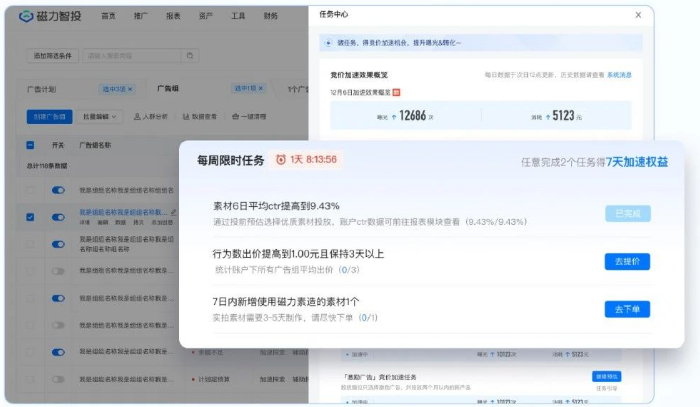The image size is (700, 407).
Task: Click task title 7日内新增使用磁力素造的素材1个
Action: 286,302
